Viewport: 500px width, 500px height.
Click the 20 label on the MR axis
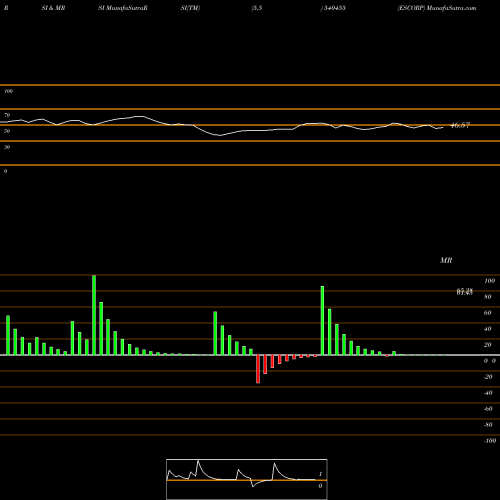click(488, 345)
